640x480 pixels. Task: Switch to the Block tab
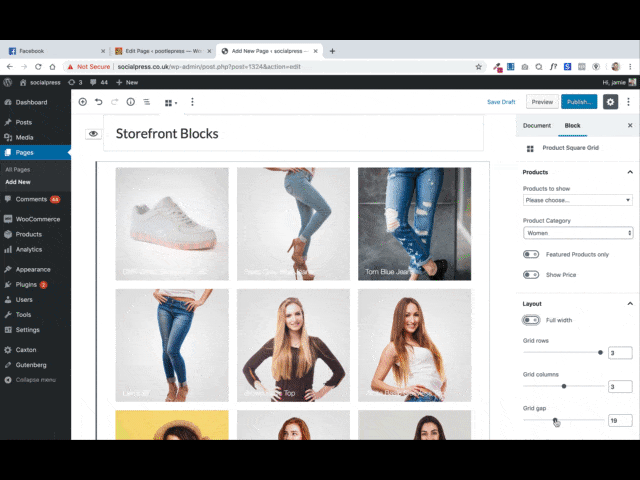click(572, 125)
